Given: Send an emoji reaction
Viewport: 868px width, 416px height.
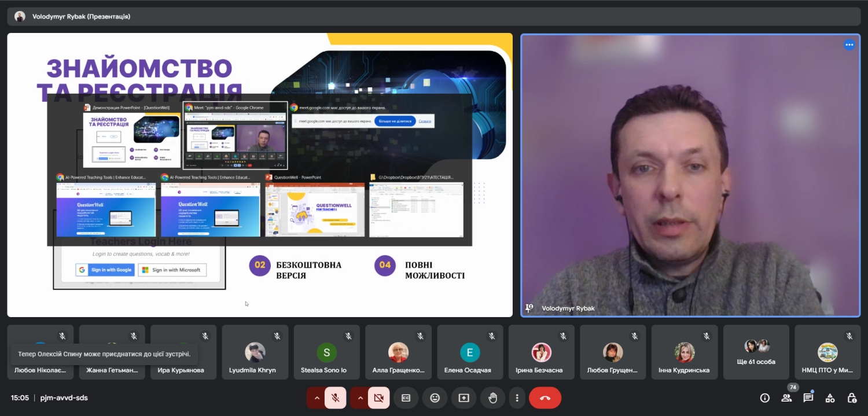Looking at the screenshot, I should 435,397.
